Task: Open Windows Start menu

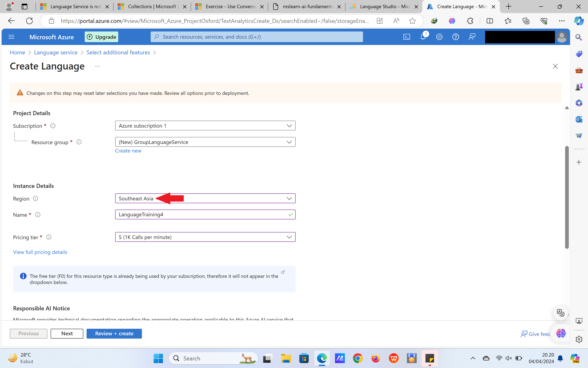Action: 158,358
